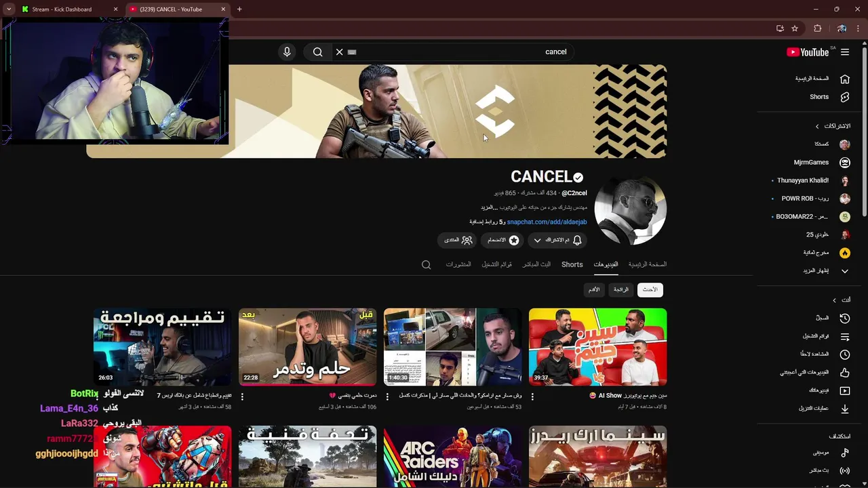Open options menu for وش صار مع ارامكو video
This screenshot has width=868, height=488.
387,396
